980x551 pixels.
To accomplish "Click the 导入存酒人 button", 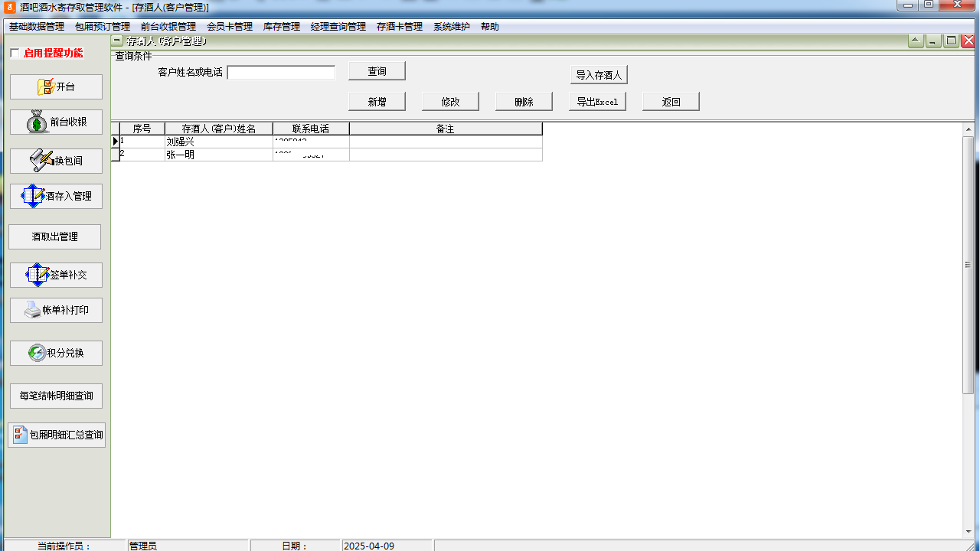I will pos(599,75).
